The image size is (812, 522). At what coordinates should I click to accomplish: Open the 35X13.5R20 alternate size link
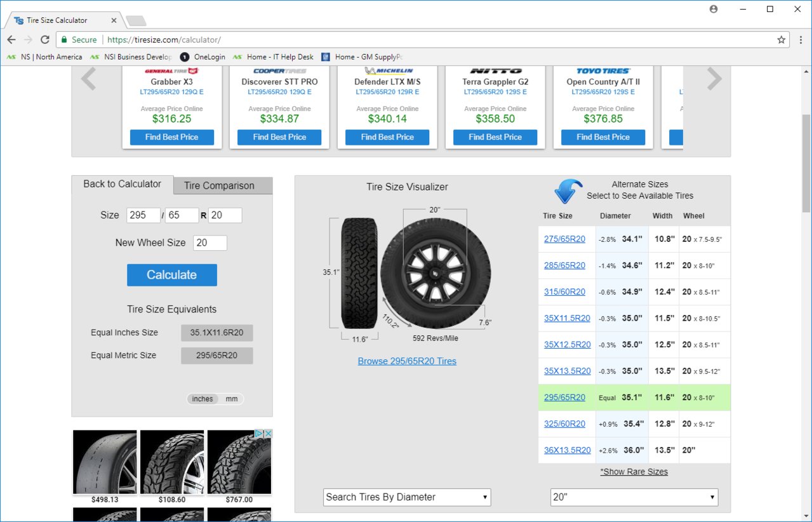(x=567, y=371)
